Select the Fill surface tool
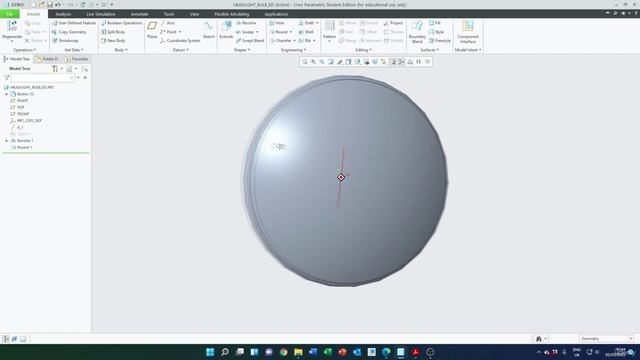The height and width of the screenshot is (360, 640). [x=435, y=23]
